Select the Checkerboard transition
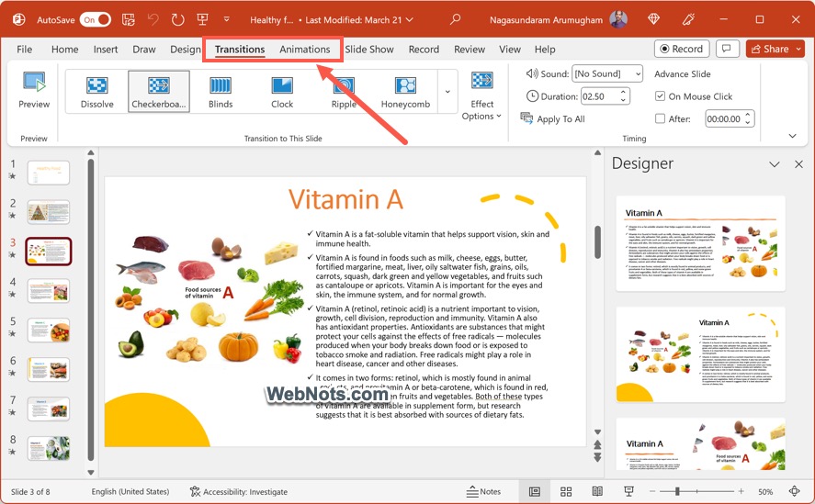815x504 pixels. click(x=159, y=92)
